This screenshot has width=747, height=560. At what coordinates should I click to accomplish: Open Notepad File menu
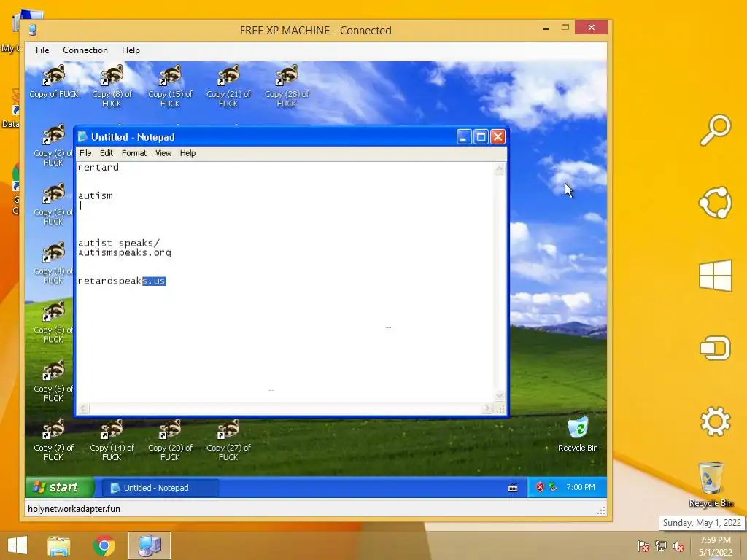(85, 153)
